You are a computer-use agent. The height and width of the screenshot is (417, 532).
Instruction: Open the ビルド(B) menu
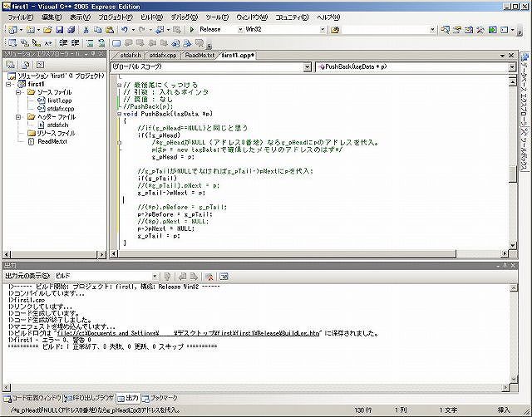click(151, 17)
